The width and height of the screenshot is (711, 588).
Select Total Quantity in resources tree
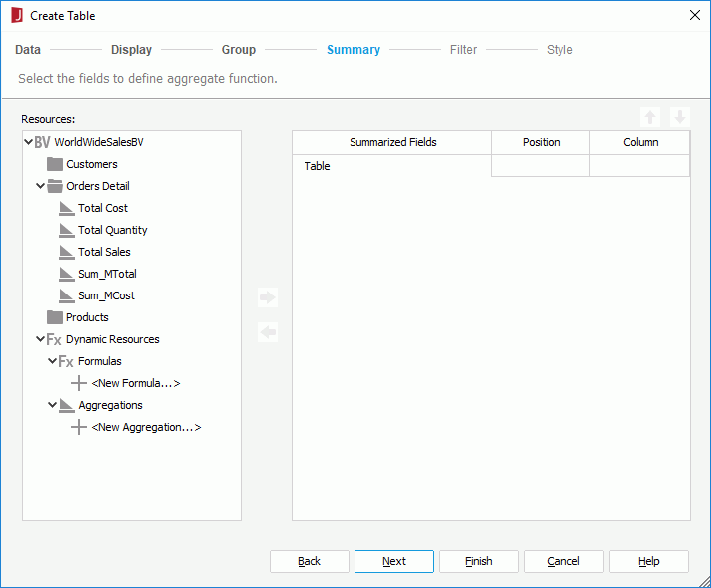[x=113, y=230]
